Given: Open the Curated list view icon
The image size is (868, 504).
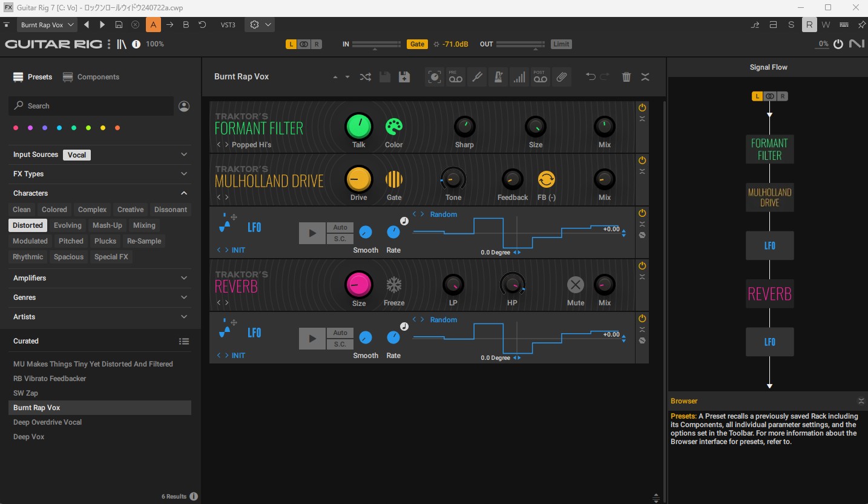Looking at the screenshot, I should pos(184,342).
